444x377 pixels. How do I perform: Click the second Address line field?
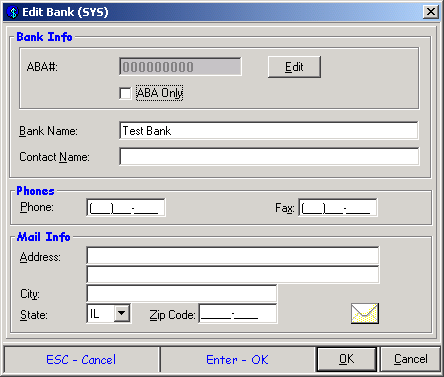pos(233,275)
